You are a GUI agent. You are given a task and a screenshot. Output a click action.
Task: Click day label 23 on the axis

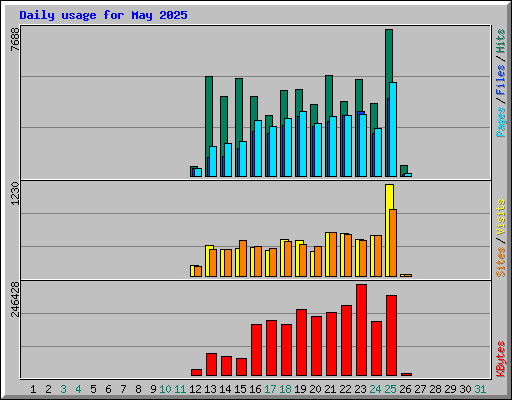click(x=360, y=389)
